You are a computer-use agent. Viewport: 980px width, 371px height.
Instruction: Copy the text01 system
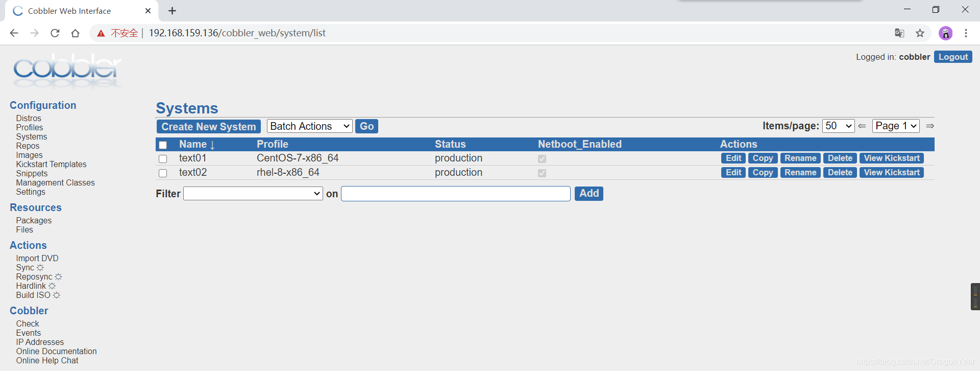point(763,158)
